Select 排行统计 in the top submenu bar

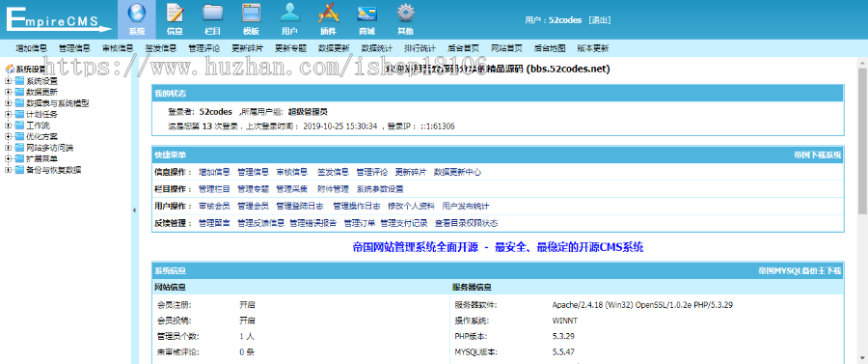click(420, 48)
